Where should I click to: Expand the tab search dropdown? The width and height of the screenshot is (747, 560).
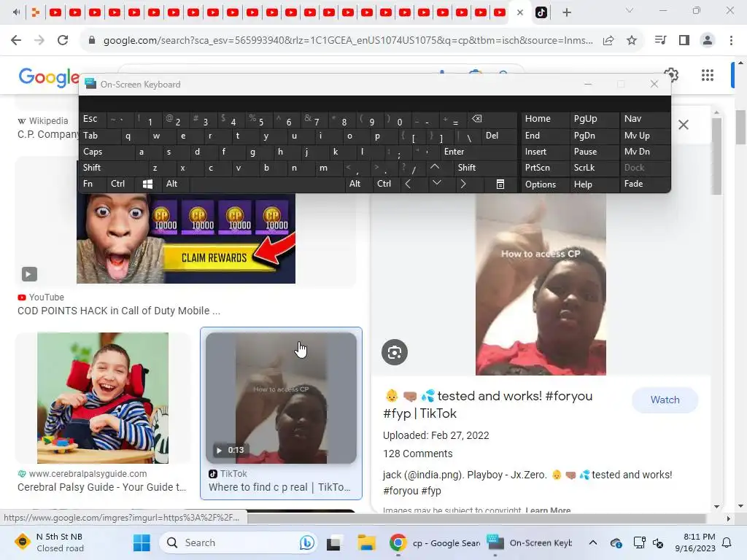[x=630, y=10]
